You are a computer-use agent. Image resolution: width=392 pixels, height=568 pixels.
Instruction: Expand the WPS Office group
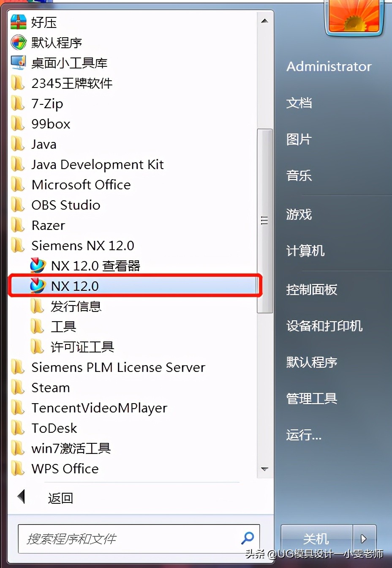(65, 469)
